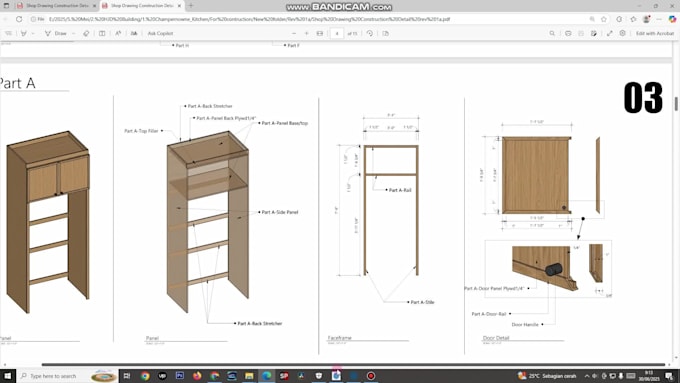This screenshot has width=680, height=383.
Task: Close the active Shop Drawing tab
Action: click(x=179, y=6)
